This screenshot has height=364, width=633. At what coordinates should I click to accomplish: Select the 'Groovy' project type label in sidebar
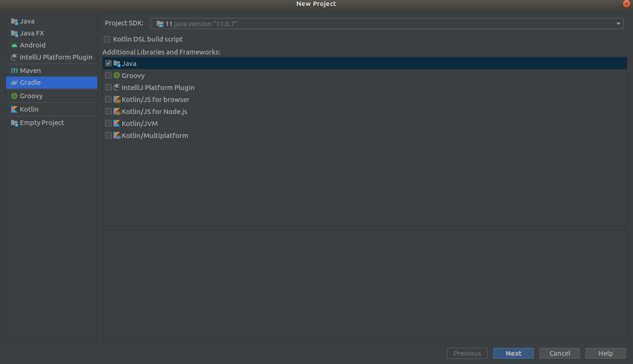tap(31, 96)
